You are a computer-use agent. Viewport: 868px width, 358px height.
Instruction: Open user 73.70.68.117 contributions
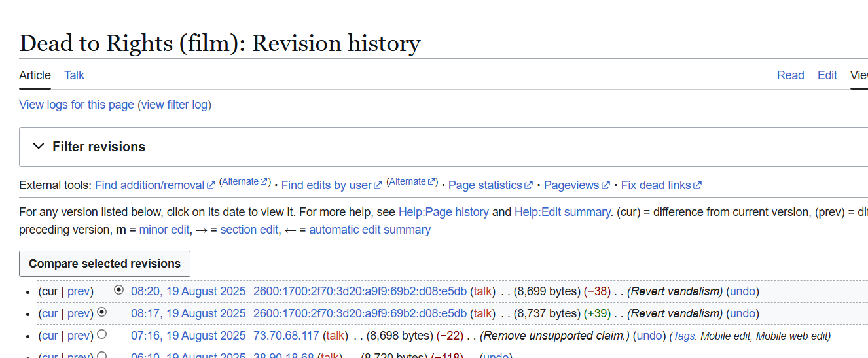[x=286, y=336]
